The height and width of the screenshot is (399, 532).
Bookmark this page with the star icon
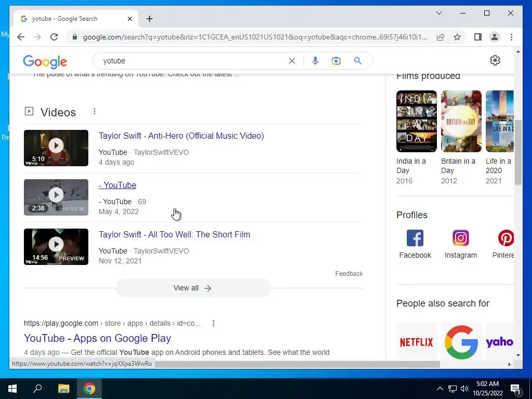(457, 37)
